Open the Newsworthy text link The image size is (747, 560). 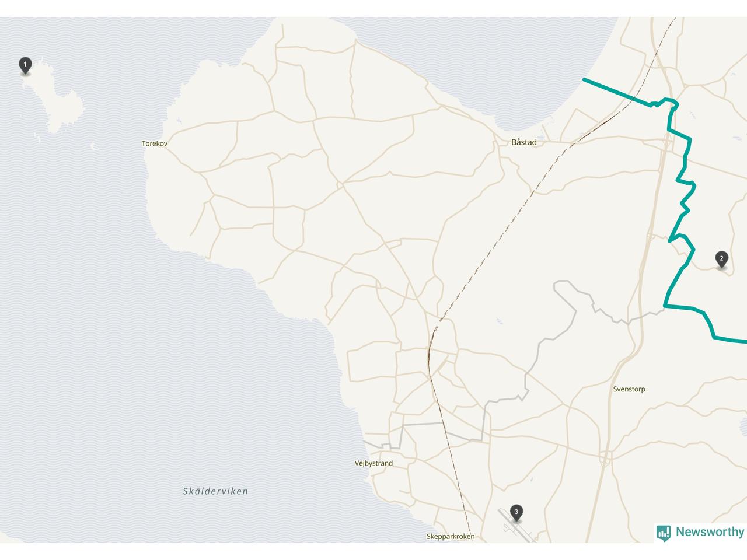coord(710,532)
